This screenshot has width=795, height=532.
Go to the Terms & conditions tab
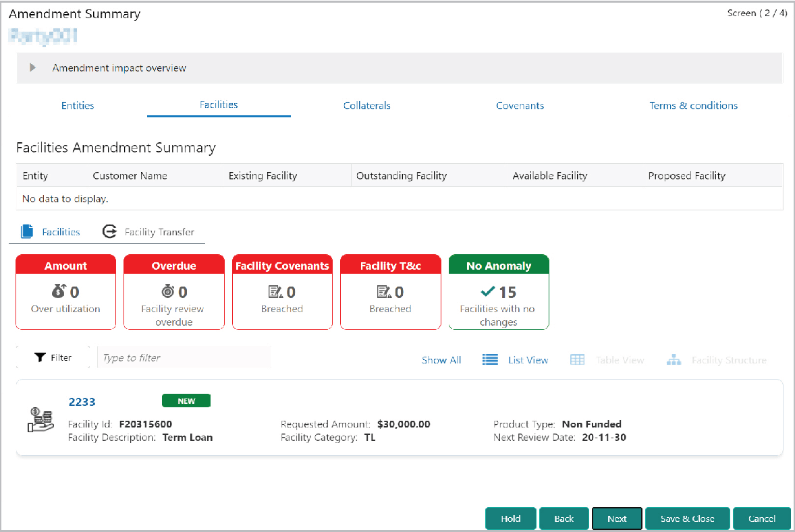tap(693, 105)
